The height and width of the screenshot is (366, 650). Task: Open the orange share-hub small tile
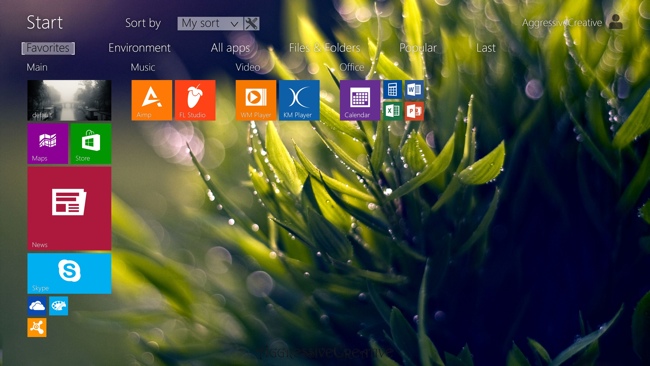(x=37, y=327)
